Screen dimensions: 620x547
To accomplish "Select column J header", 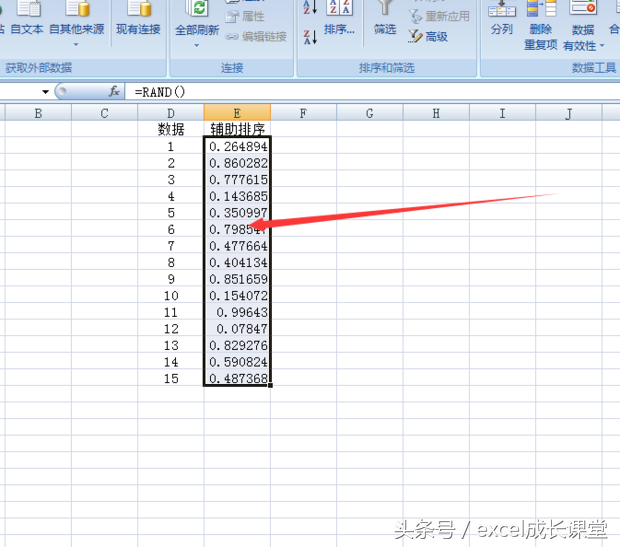I will tap(569, 113).
